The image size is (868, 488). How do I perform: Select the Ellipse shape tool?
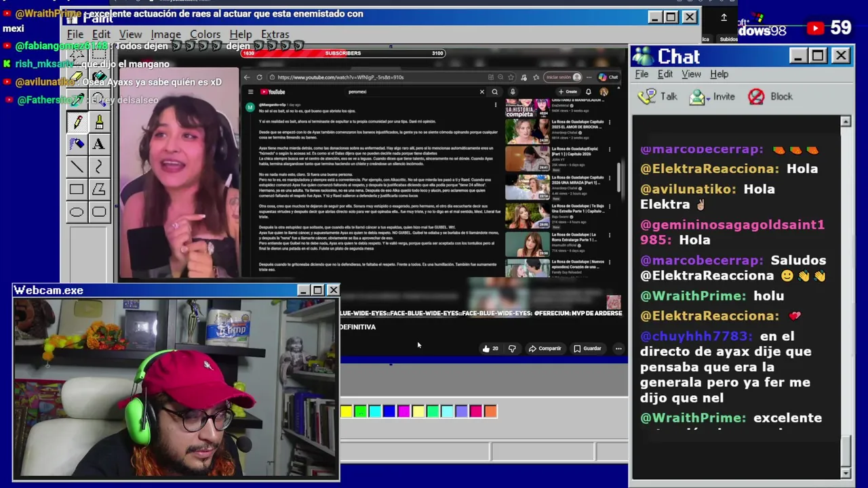click(x=77, y=212)
